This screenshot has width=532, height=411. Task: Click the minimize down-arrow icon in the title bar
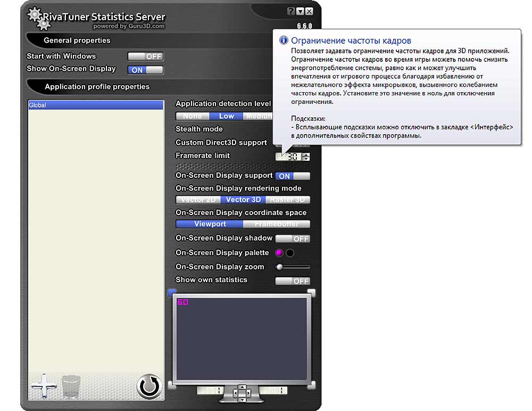click(x=300, y=11)
